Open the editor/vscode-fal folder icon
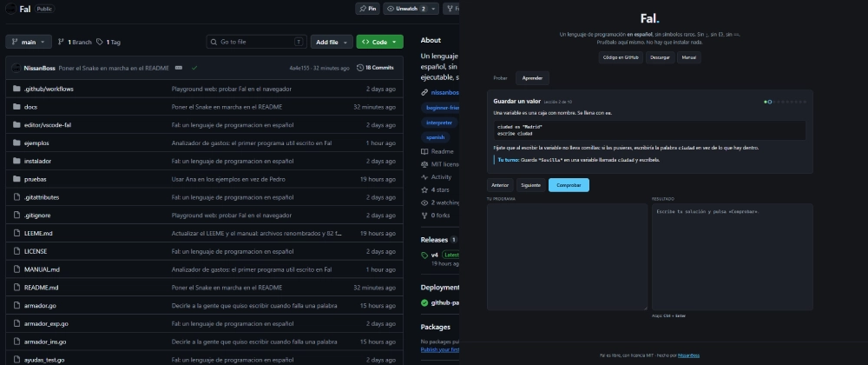The width and height of the screenshot is (868, 365). click(16, 125)
